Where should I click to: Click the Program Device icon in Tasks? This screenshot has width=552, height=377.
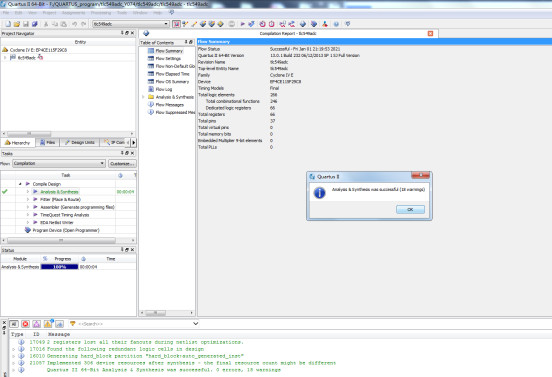tap(27, 230)
